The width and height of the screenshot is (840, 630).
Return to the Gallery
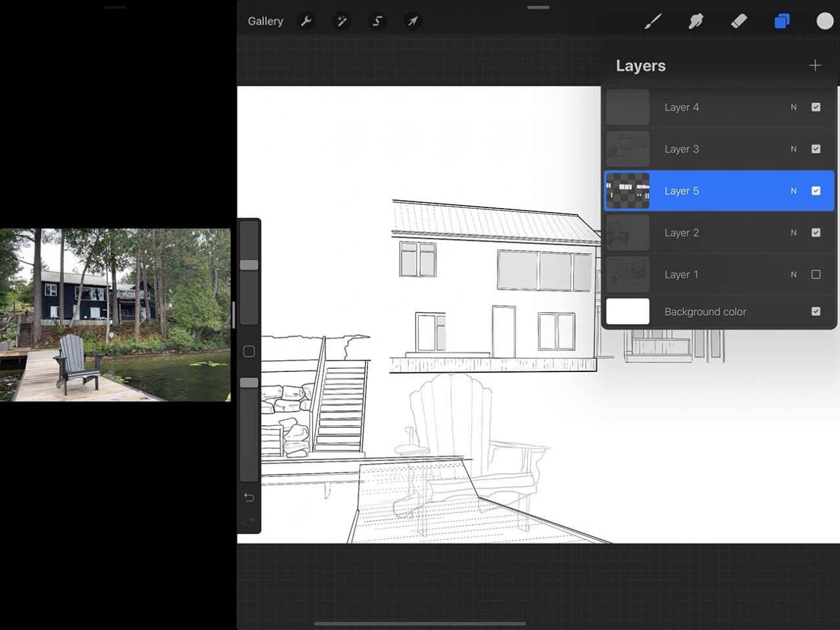[265, 21]
